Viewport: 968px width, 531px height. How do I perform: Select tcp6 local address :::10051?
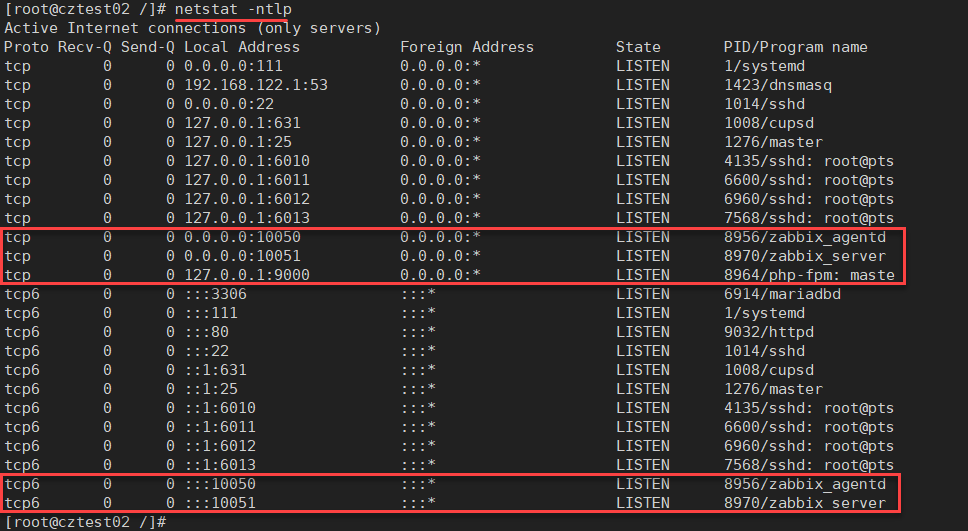click(220, 503)
